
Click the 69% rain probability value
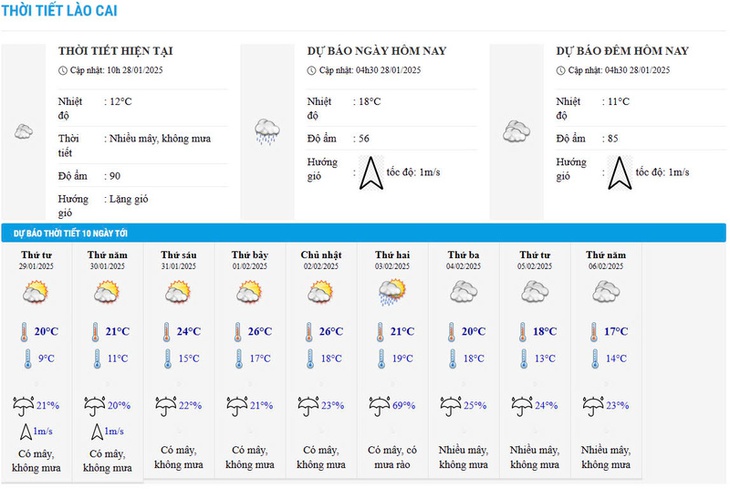(404, 406)
